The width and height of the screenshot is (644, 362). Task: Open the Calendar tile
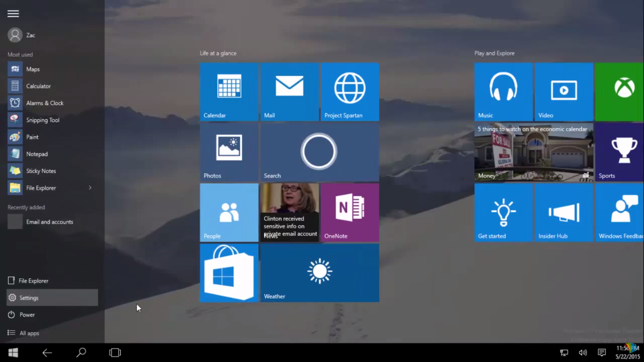(x=229, y=92)
